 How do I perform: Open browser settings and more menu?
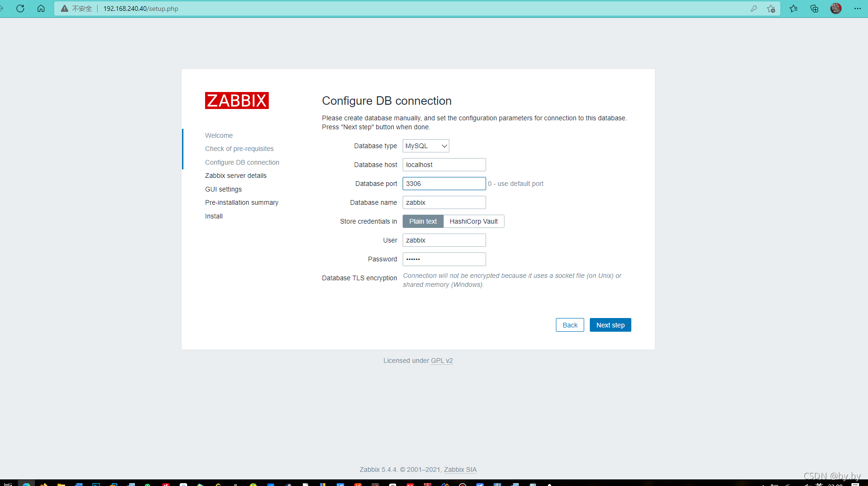[858, 8]
